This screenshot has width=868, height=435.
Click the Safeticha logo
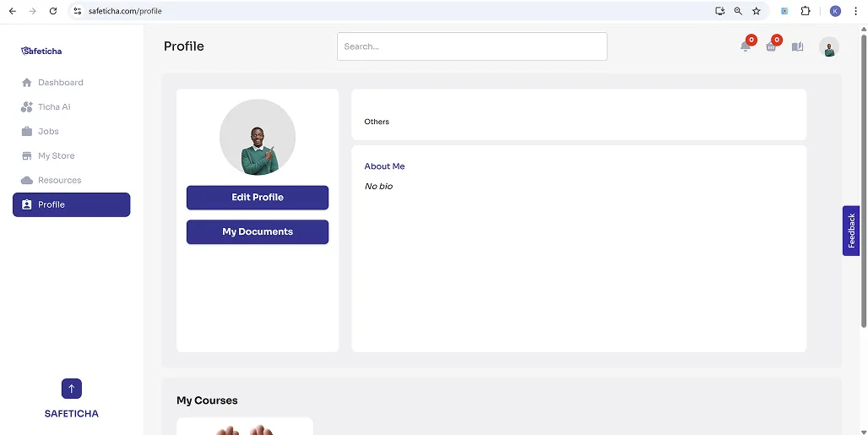41,51
